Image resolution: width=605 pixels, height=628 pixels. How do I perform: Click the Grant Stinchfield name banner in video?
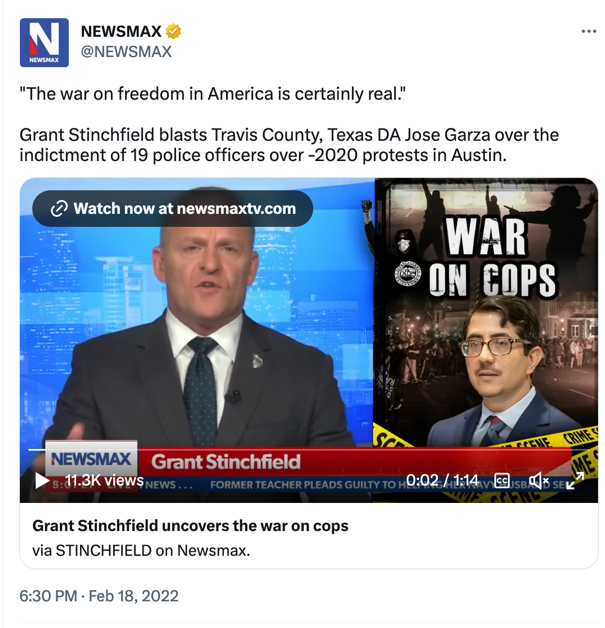tap(225, 461)
